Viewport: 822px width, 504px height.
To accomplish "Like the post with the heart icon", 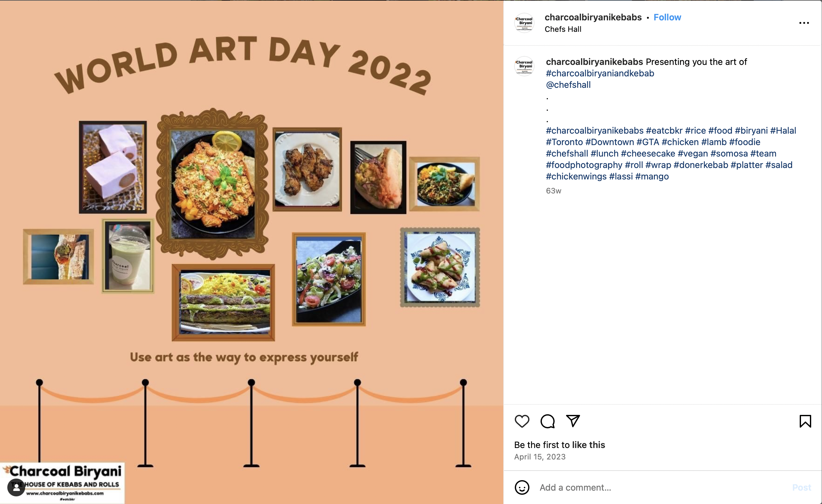I will (522, 421).
